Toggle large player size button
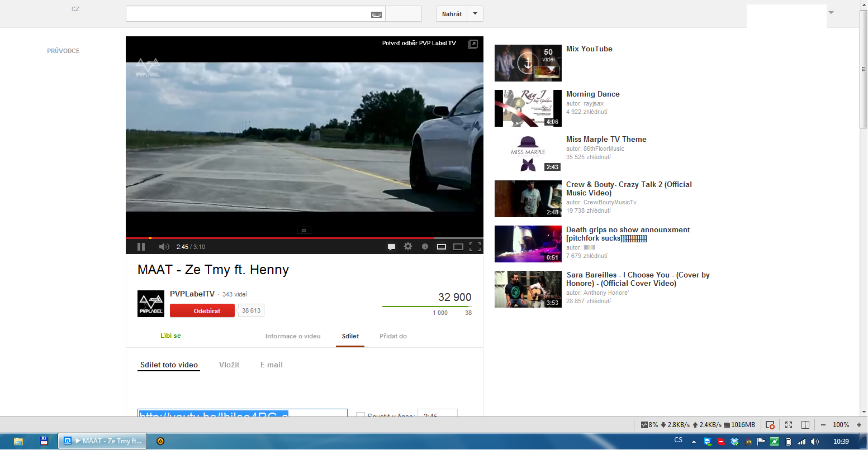 pos(458,246)
